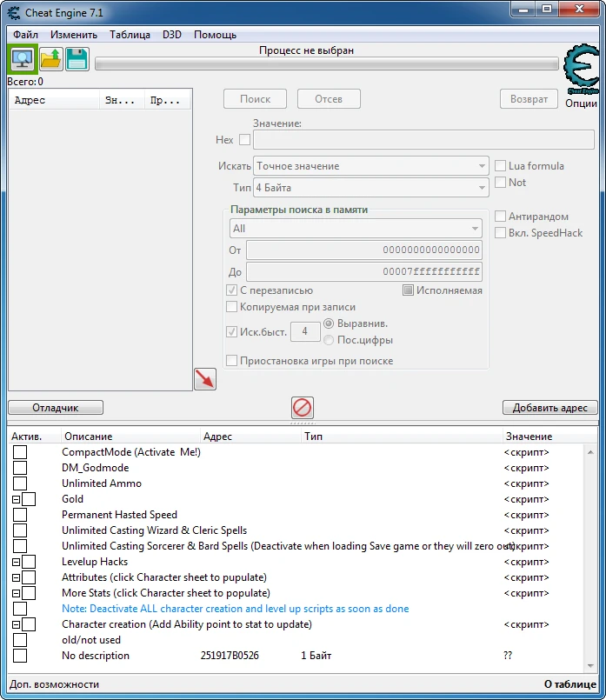Toggle the Hex checkbox
This screenshot has width=606, height=700.
pyautogui.click(x=244, y=140)
